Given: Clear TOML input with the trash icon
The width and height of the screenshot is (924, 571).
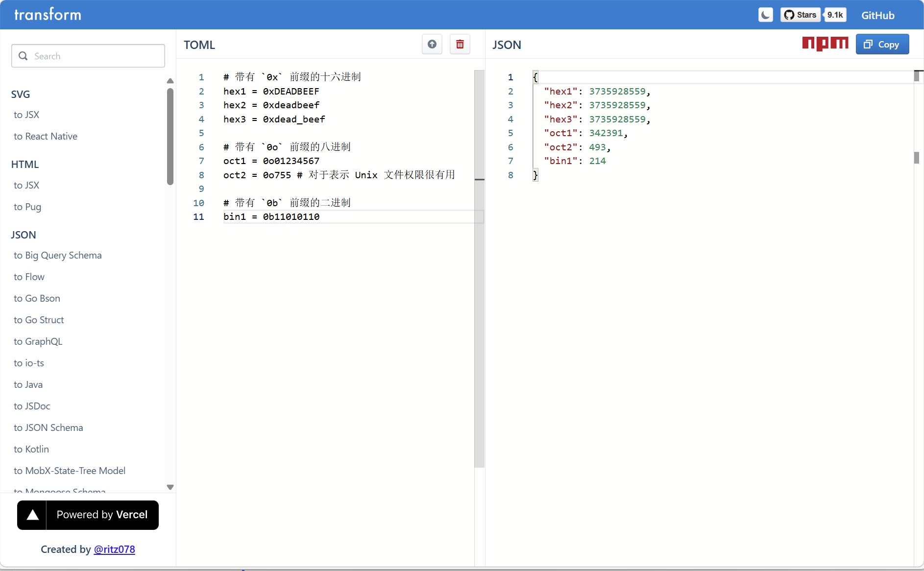Looking at the screenshot, I should (x=460, y=45).
